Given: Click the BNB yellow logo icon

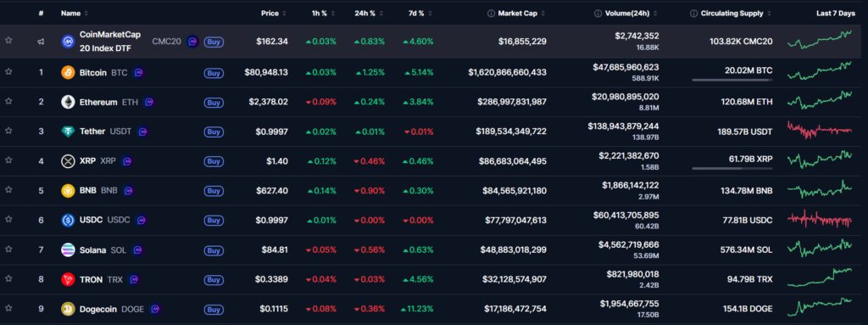Looking at the screenshot, I should pyautogui.click(x=68, y=191).
